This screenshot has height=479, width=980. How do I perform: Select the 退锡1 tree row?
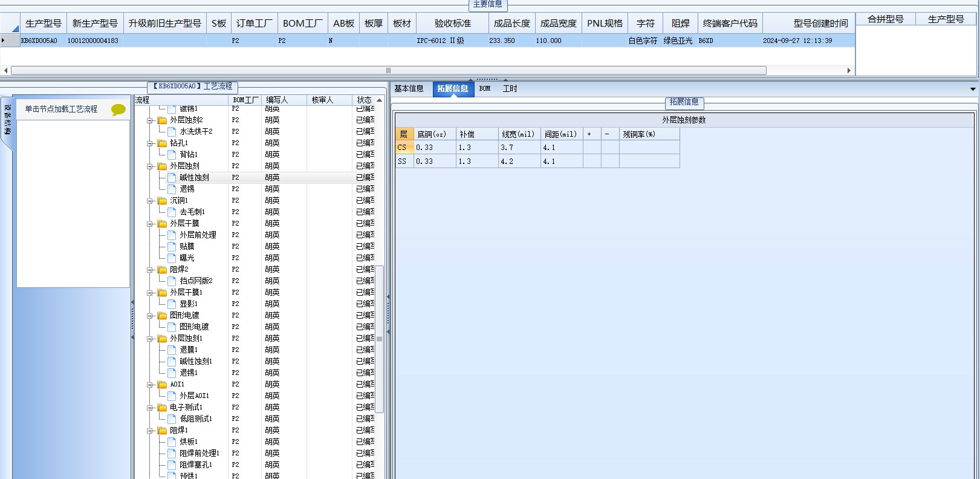[x=189, y=373]
